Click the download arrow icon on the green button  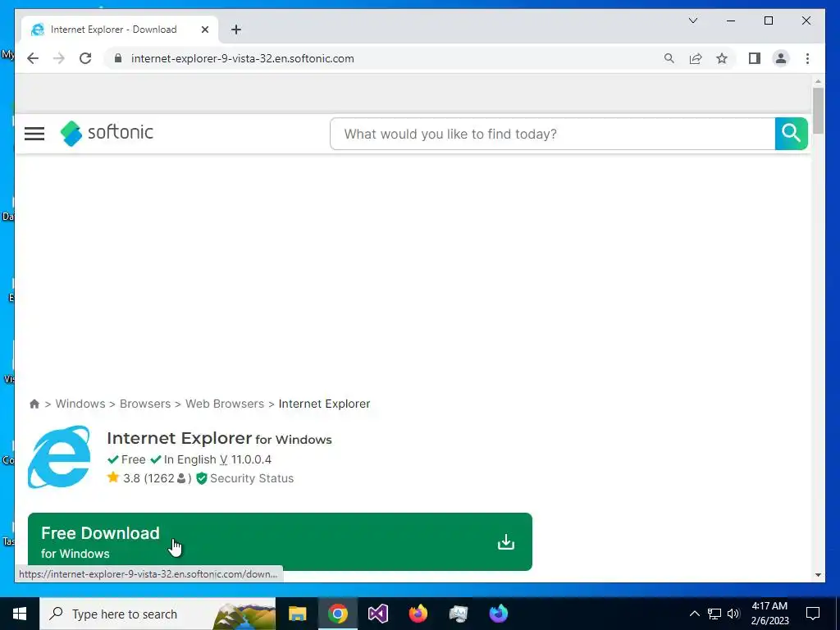pyautogui.click(x=505, y=542)
